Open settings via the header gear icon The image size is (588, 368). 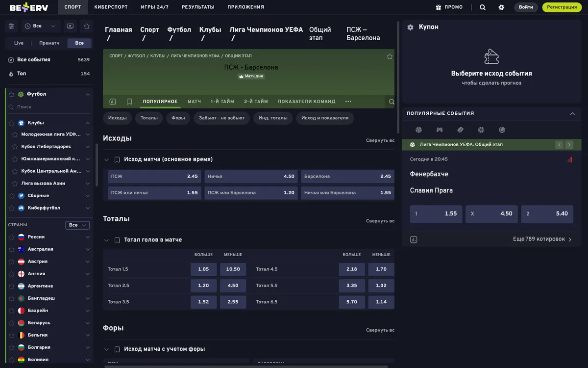click(x=501, y=7)
